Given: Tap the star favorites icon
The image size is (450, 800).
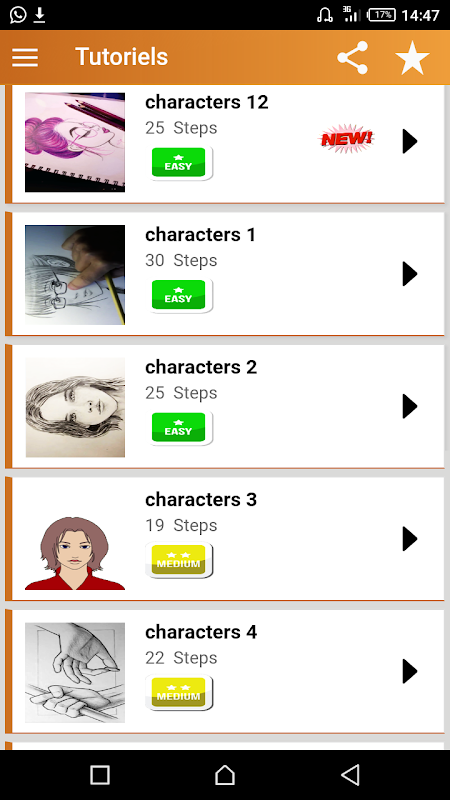Looking at the screenshot, I should (412, 58).
